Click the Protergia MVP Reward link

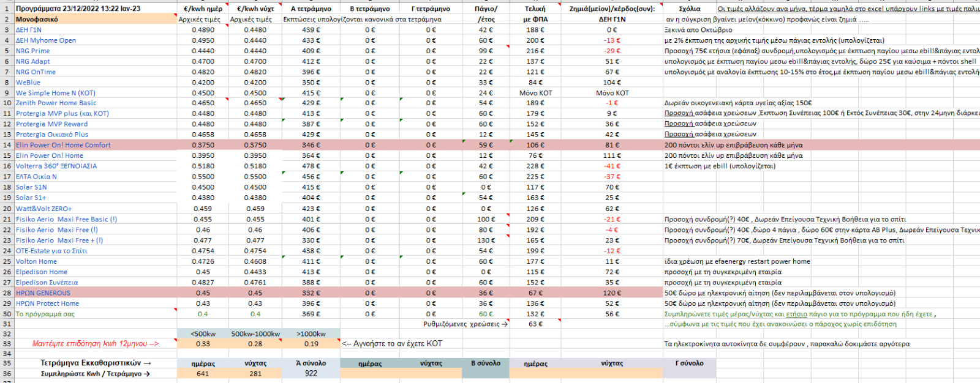(x=52, y=124)
